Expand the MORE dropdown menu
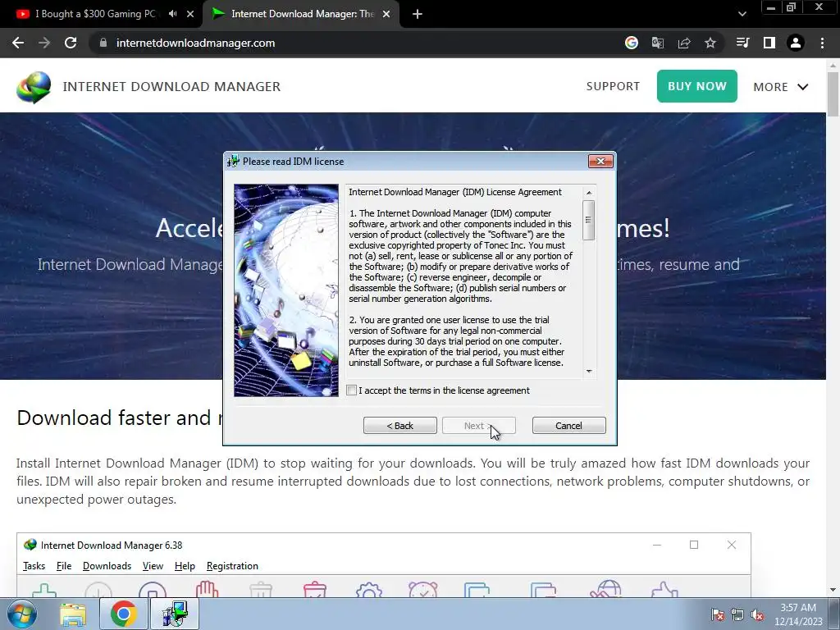This screenshot has height=630, width=840. pos(781,87)
